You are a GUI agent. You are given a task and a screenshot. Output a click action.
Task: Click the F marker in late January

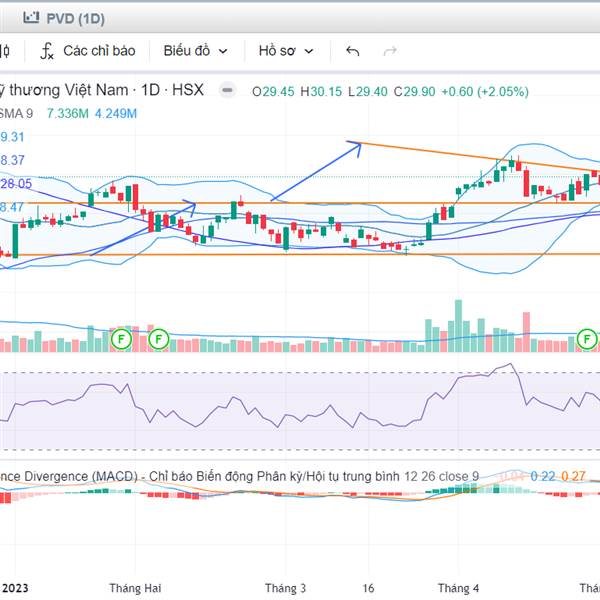pyautogui.click(x=121, y=339)
